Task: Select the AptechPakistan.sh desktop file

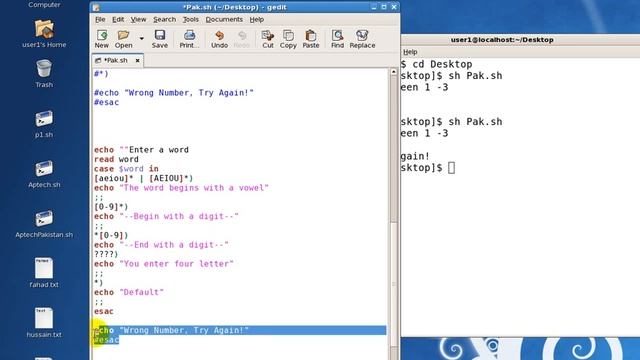Action: pyautogui.click(x=44, y=224)
